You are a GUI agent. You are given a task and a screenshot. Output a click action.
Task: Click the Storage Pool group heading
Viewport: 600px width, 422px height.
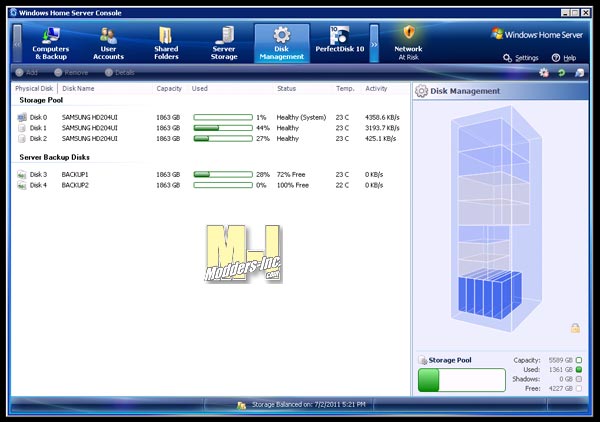pyautogui.click(x=41, y=100)
